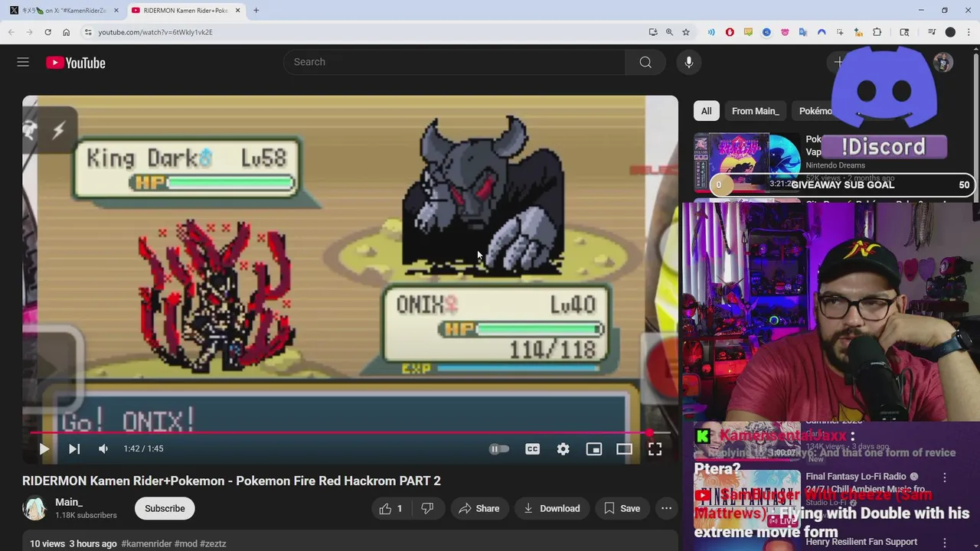Click the 1:42 / 1:45 time display
This screenshot has width=980, height=551.
click(143, 449)
